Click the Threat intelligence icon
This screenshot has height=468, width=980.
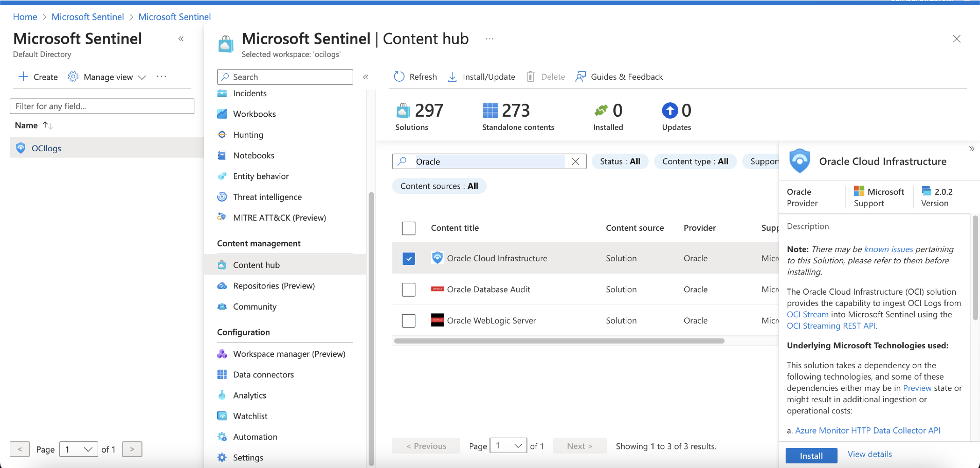pyautogui.click(x=222, y=197)
